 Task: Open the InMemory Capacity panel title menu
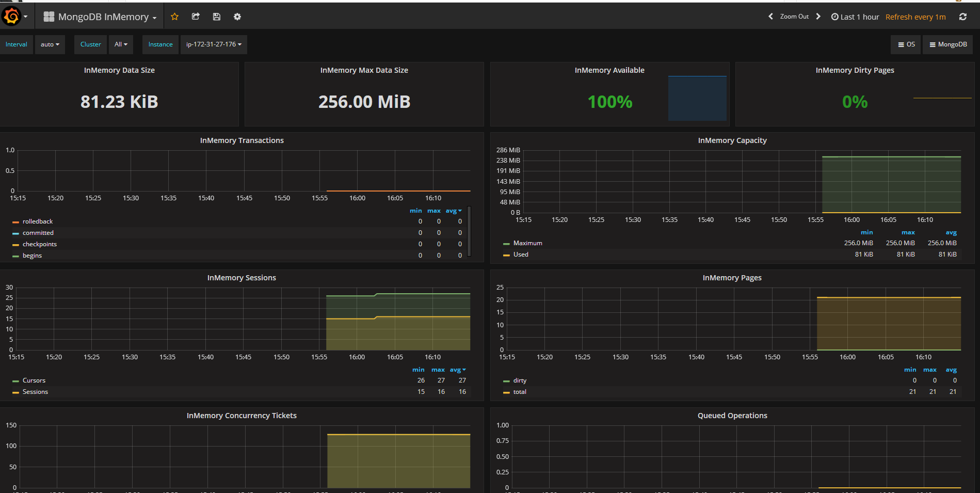point(732,140)
